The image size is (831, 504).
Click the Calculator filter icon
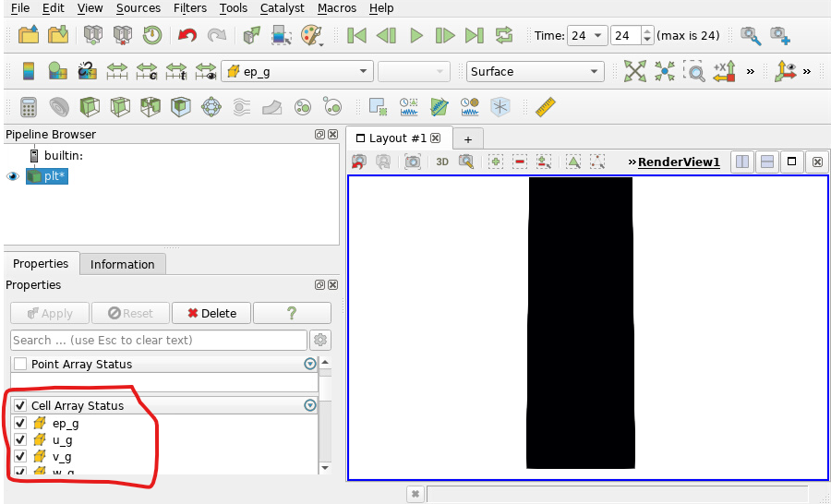coord(29,107)
